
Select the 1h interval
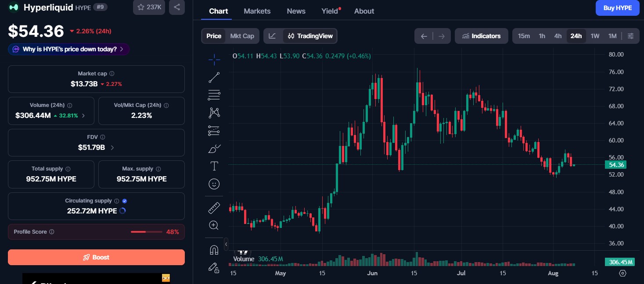tap(542, 36)
